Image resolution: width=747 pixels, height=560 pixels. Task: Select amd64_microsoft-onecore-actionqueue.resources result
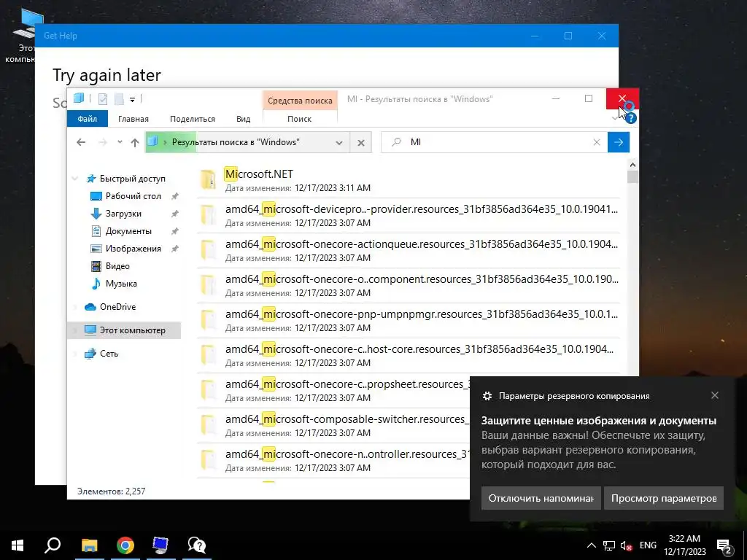click(x=409, y=251)
